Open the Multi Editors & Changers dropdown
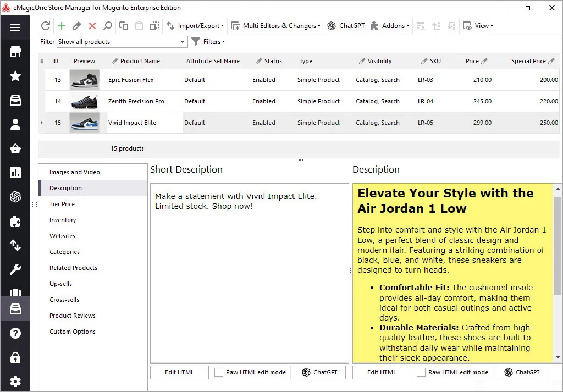563x392 pixels. 276,26
